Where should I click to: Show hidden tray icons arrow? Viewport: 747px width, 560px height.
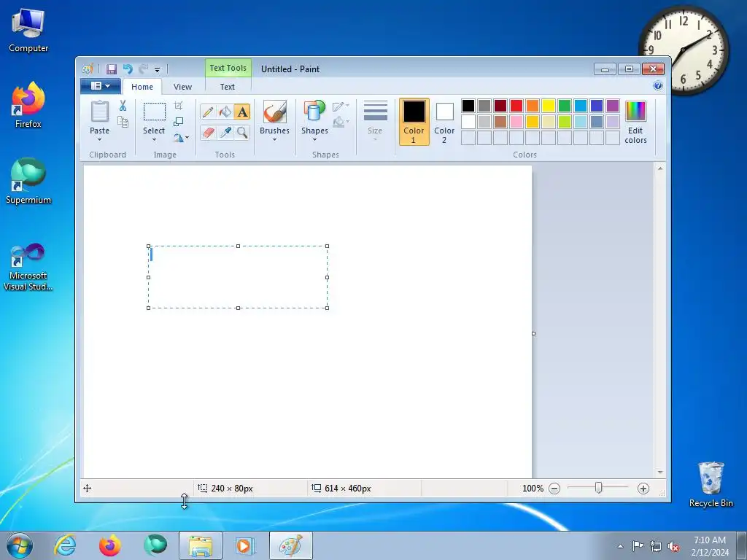tap(620, 546)
